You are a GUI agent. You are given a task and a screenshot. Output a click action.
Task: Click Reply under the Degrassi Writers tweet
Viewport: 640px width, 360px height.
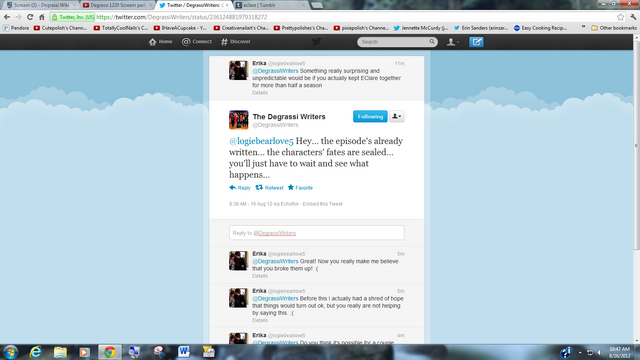[x=240, y=188]
